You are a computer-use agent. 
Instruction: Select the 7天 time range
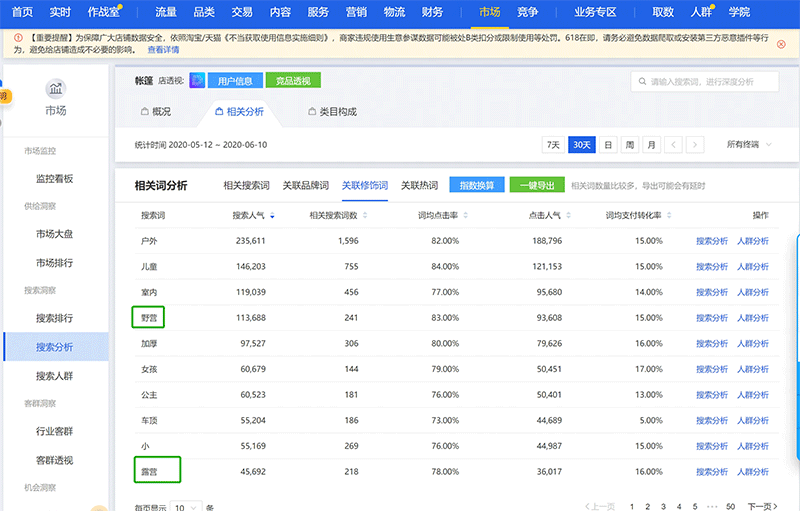coord(552,145)
